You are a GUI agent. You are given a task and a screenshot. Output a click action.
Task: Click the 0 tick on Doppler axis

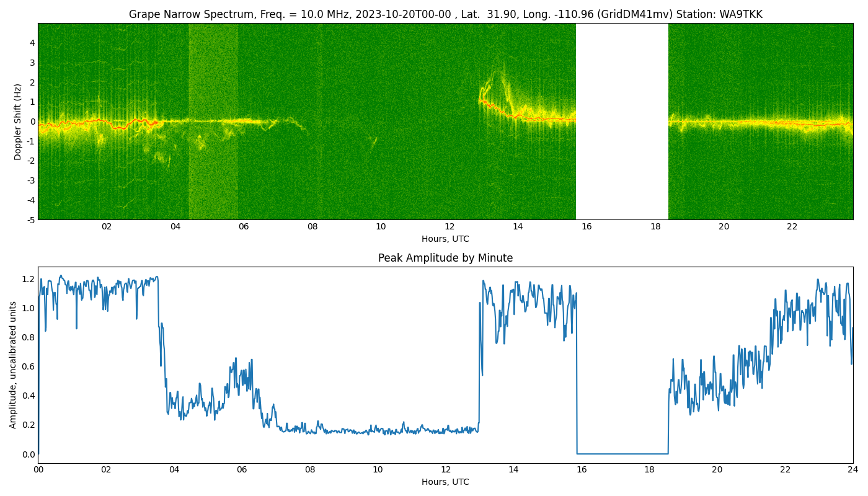[x=32, y=122]
